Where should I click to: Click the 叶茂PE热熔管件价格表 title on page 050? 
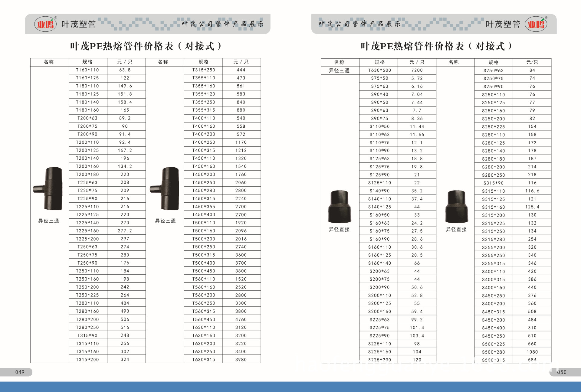[436, 46]
